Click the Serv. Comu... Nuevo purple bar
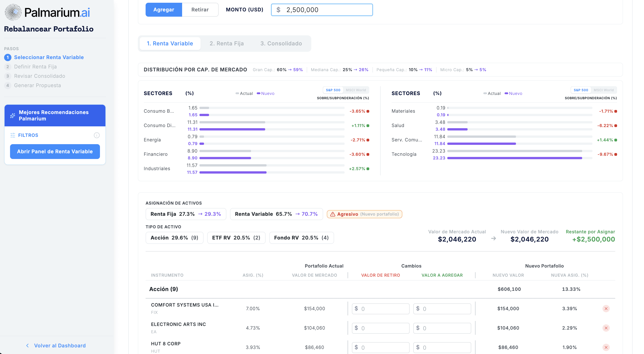Viewport: 644px width, 354px height. [x=482, y=144]
